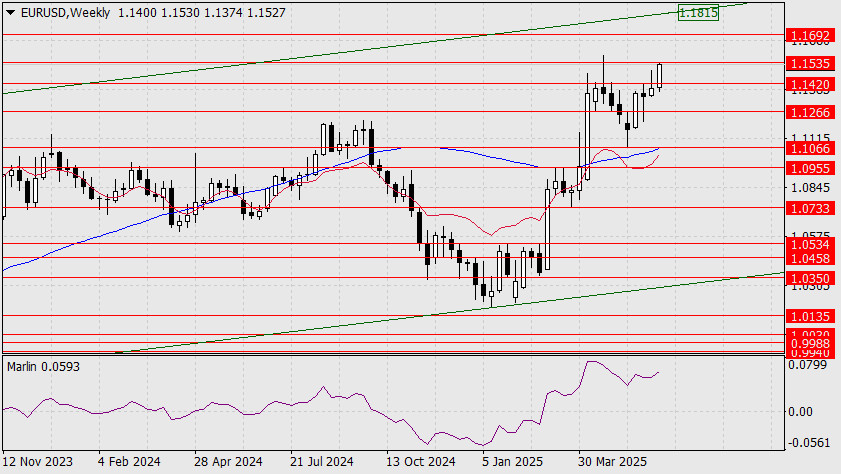Open the chart menu triangle beside EURUSD

[10, 13]
